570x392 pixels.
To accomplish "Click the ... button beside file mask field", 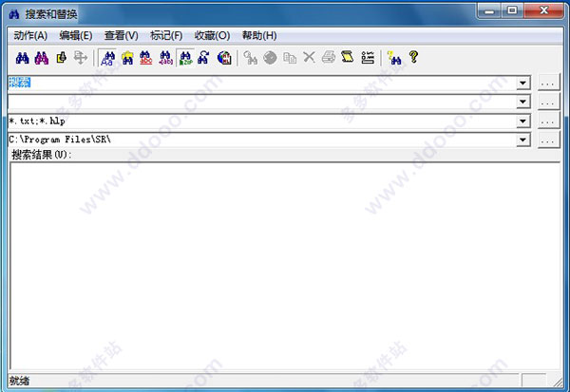I will coord(548,121).
